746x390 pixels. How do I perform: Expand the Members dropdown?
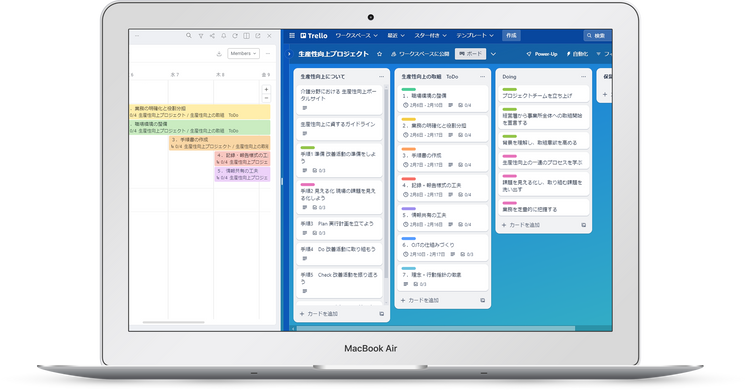243,54
